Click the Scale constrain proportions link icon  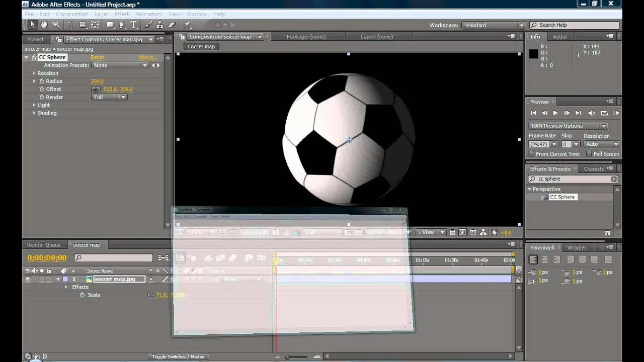[x=150, y=295]
